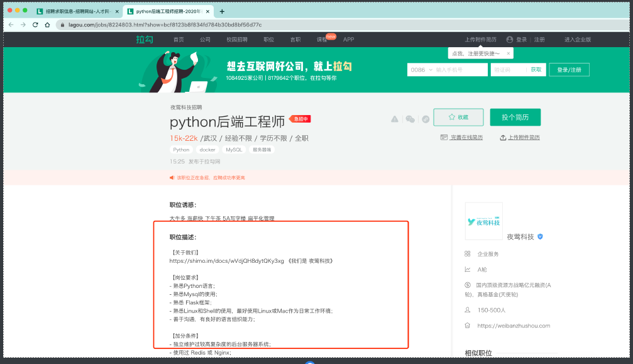
Task: Click the investor coin icon
Action: tap(468, 285)
